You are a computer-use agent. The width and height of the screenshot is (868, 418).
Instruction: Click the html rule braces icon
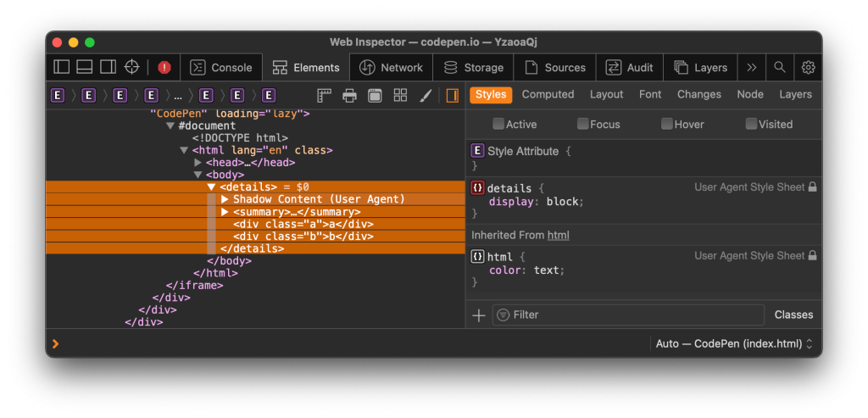(477, 256)
